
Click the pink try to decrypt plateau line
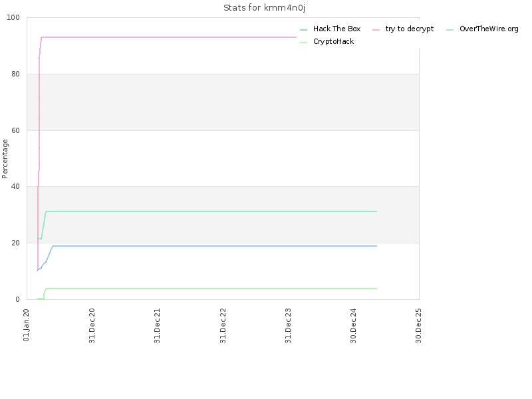(x=169, y=37)
